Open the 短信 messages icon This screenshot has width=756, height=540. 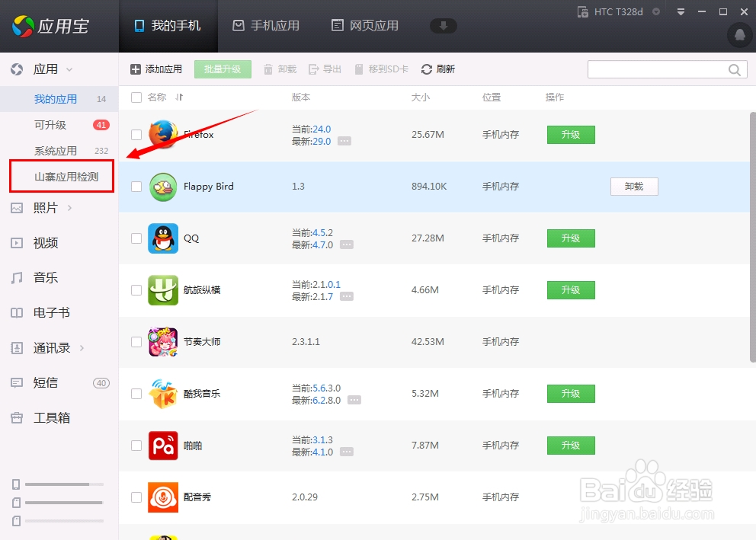(x=17, y=383)
